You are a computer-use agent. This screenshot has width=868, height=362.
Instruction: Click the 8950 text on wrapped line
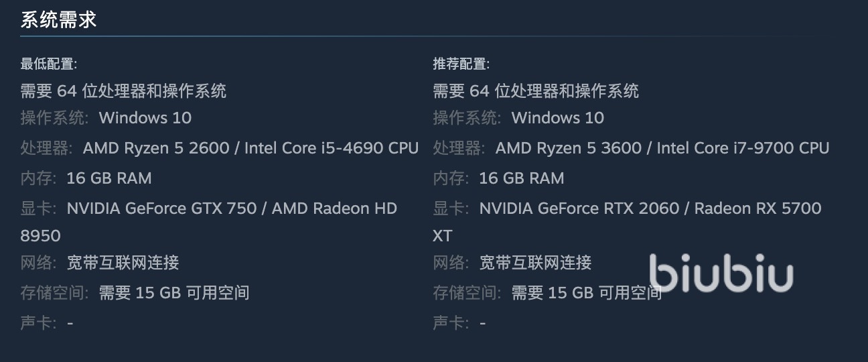point(40,236)
